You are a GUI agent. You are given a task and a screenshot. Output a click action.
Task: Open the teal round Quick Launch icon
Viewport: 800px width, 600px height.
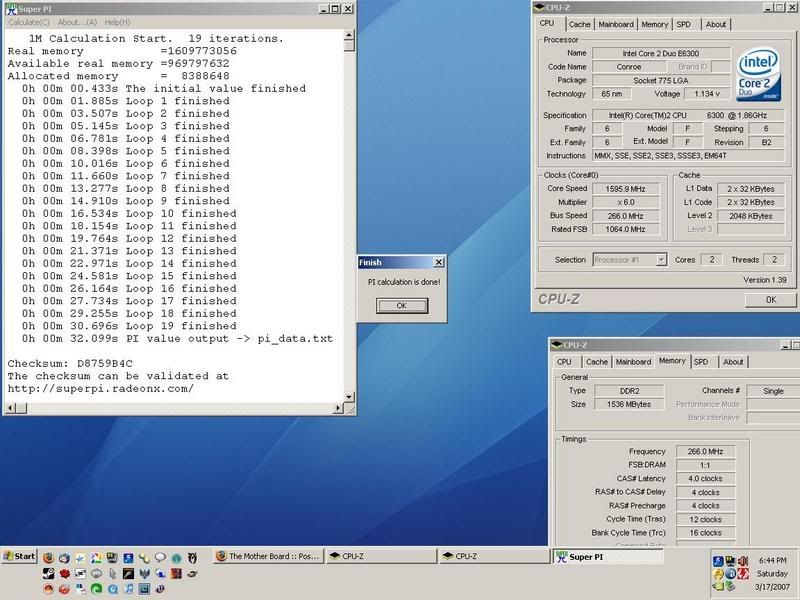click(x=177, y=557)
